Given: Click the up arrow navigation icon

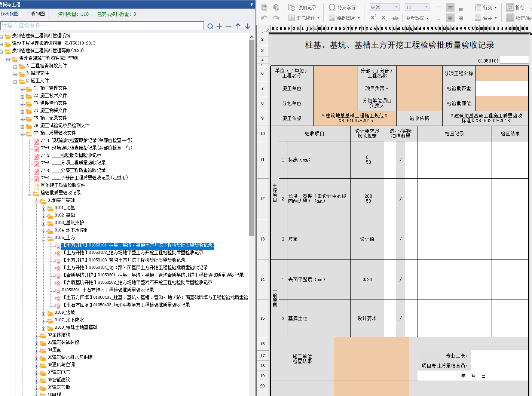Looking at the screenshot, I should [238, 26].
